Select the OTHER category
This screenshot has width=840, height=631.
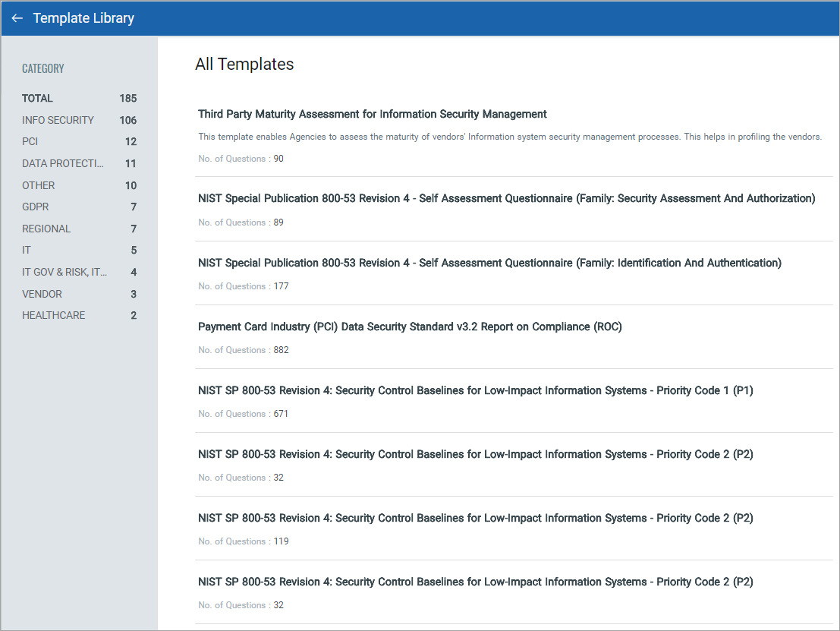39,185
